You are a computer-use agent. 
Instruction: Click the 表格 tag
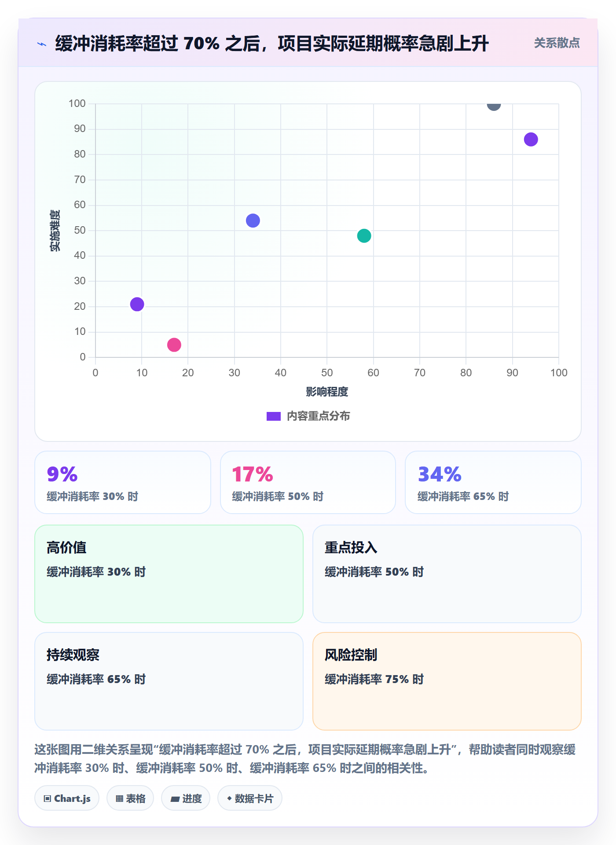[130, 798]
